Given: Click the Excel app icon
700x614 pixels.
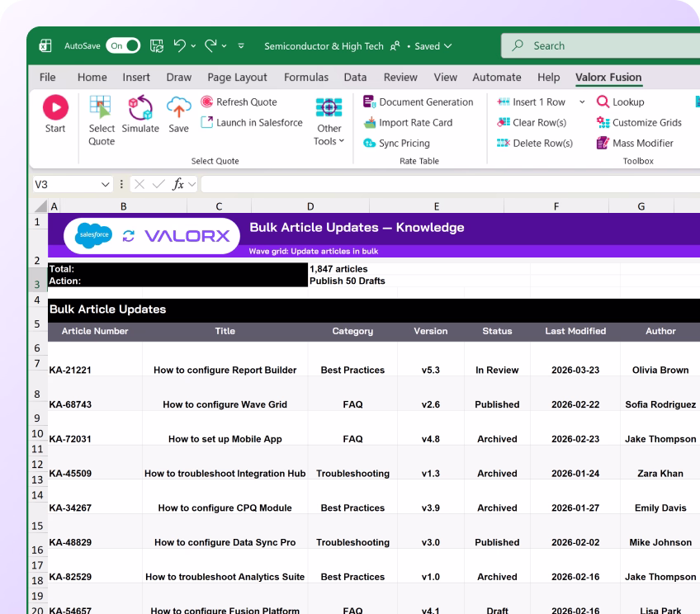Looking at the screenshot, I should click(45, 45).
